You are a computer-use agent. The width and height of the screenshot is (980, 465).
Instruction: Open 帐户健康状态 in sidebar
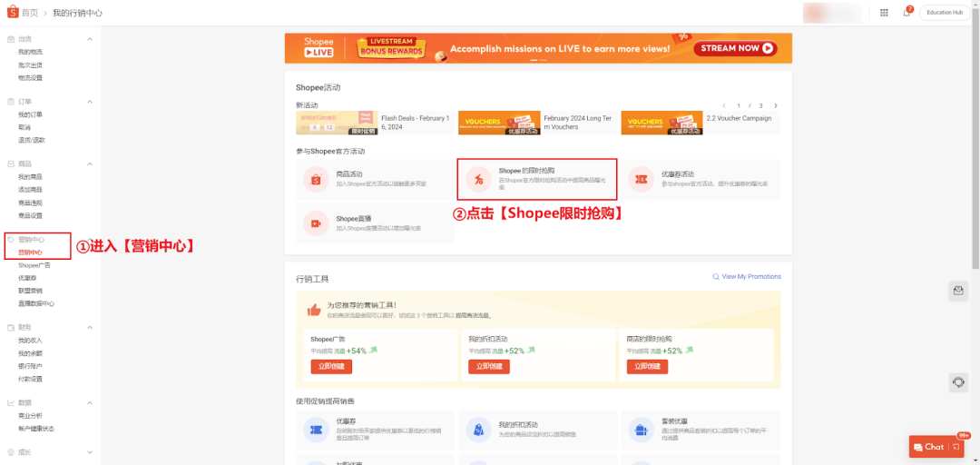pyautogui.click(x=36, y=429)
